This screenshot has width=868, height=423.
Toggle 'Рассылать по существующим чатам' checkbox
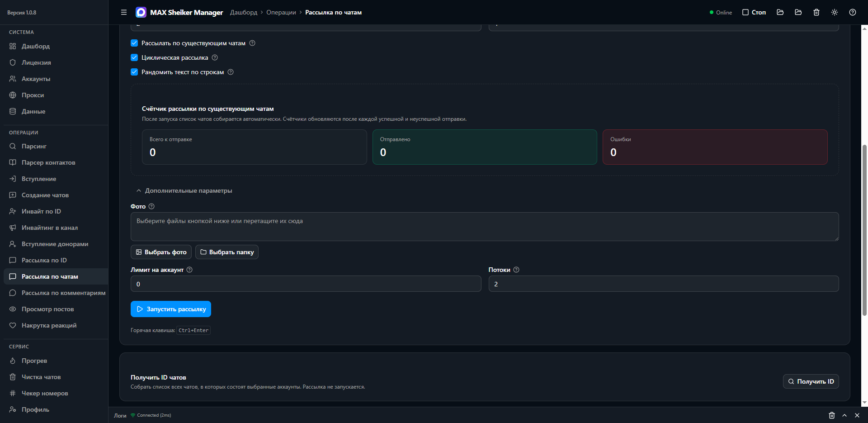coord(134,43)
